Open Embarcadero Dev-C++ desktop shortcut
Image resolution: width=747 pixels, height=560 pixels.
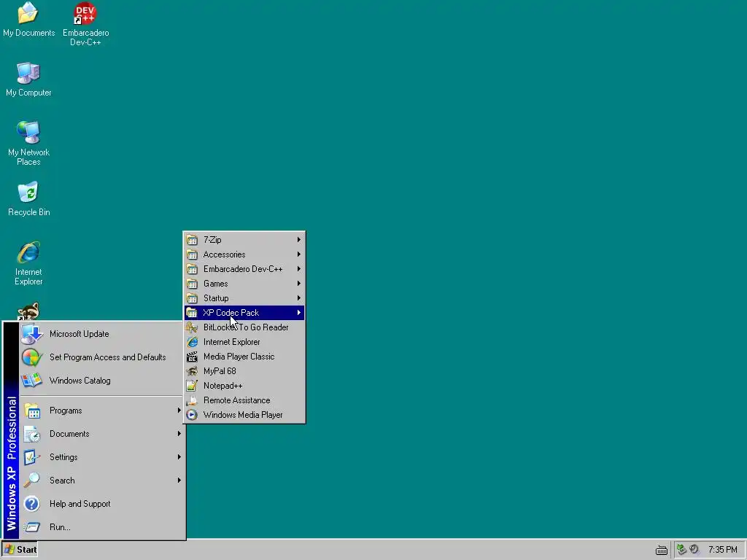(x=86, y=24)
